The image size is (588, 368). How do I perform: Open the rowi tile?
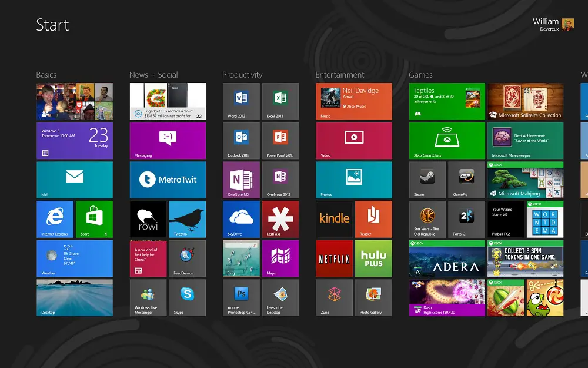pyautogui.click(x=148, y=219)
